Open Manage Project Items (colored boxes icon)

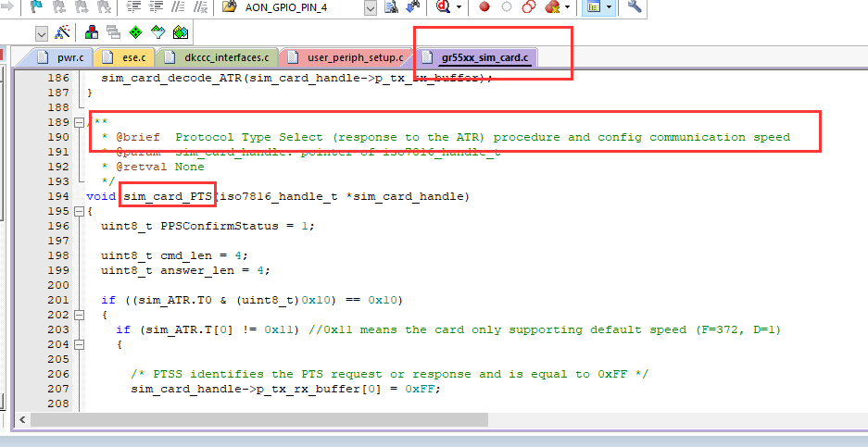pos(92,32)
